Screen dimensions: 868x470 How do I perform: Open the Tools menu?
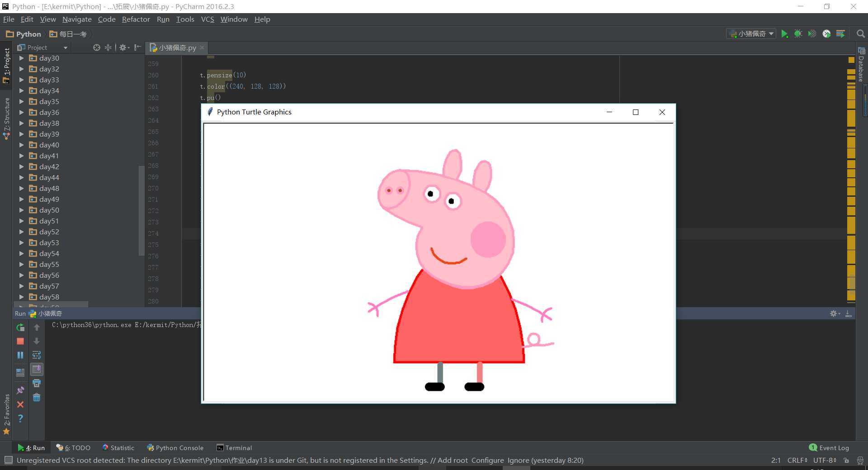tap(185, 19)
